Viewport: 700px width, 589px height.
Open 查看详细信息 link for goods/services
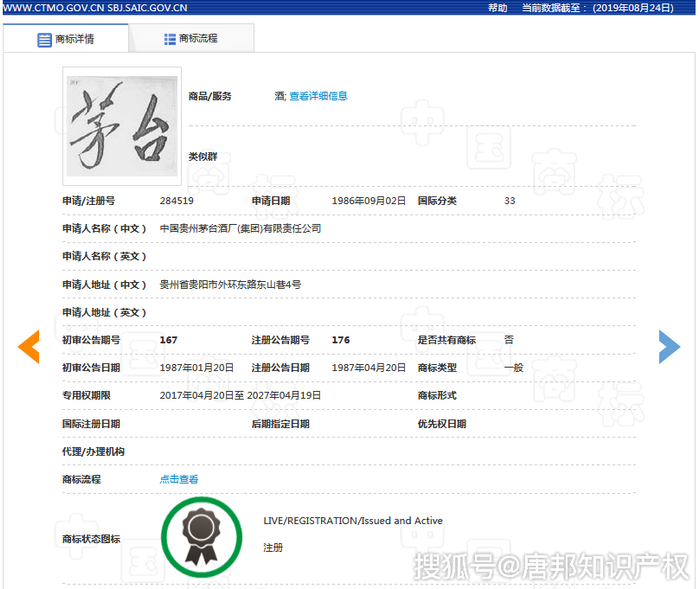pyautogui.click(x=318, y=96)
